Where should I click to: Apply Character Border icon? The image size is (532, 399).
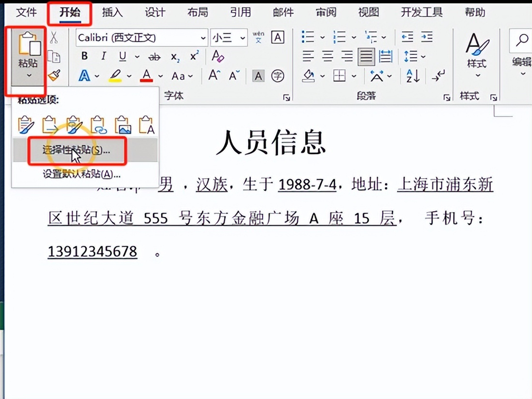pos(278,37)
